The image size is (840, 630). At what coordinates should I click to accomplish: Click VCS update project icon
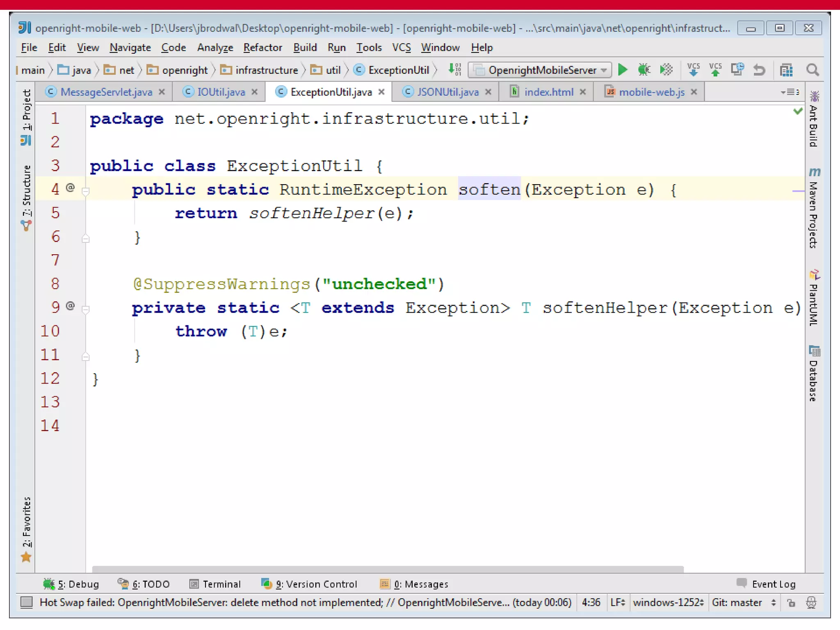(x=693, y=70)
